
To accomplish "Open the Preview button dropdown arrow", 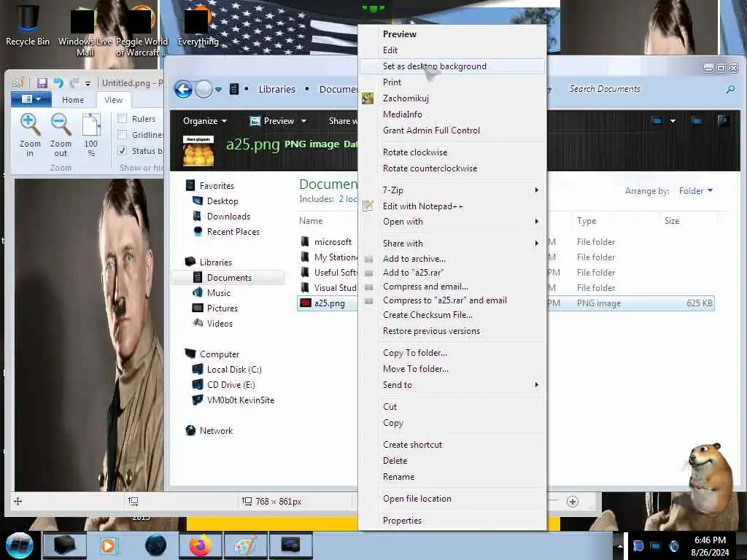I will click(303, 121).
